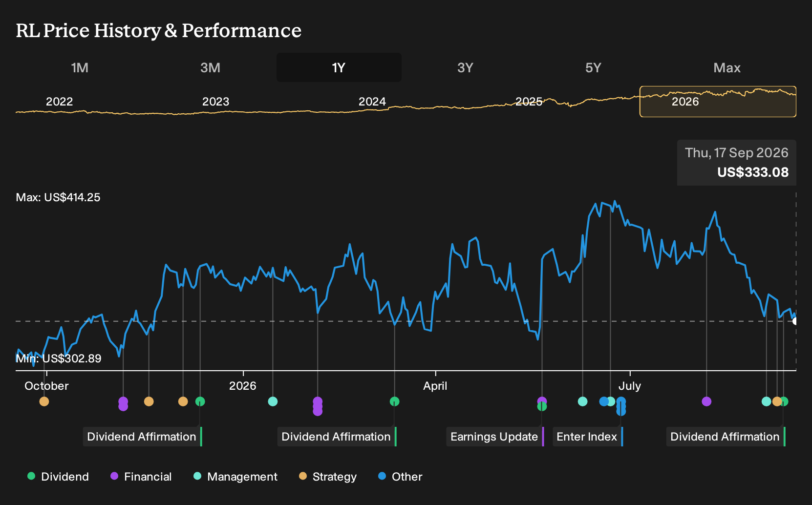Viewport: 812px width, 505px height.
Task: Toggle the Financial legend filter
Action: pyautogui.click(x=141, y=477)
